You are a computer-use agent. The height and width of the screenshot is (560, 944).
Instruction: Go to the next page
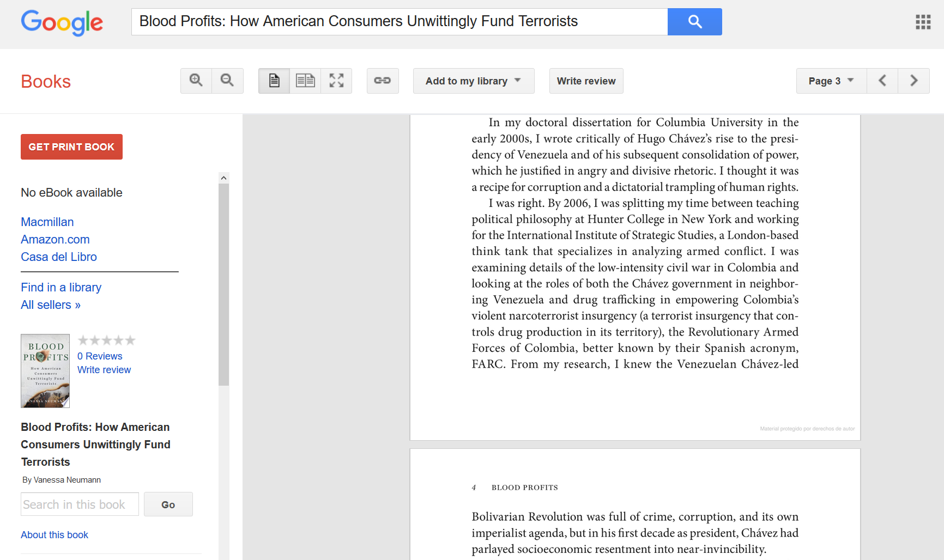914,81
